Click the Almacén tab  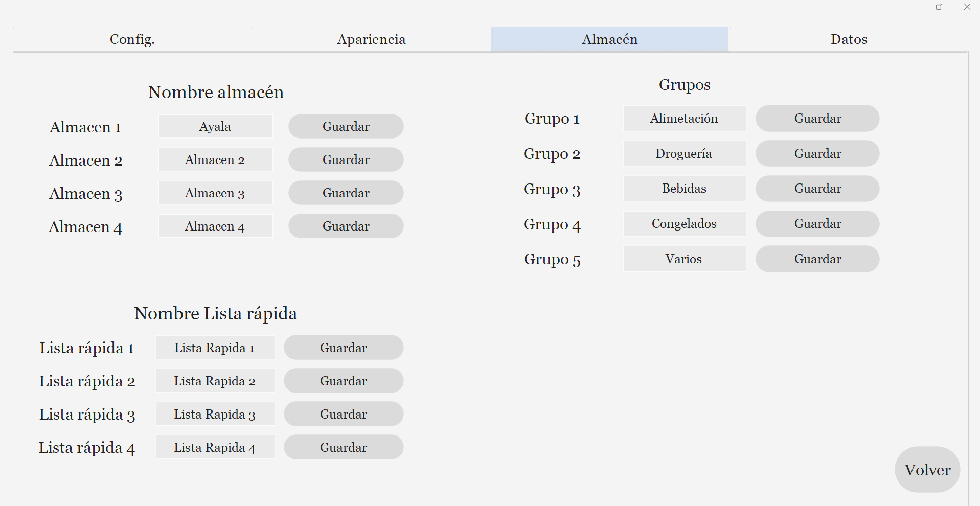tap(610, 39)
